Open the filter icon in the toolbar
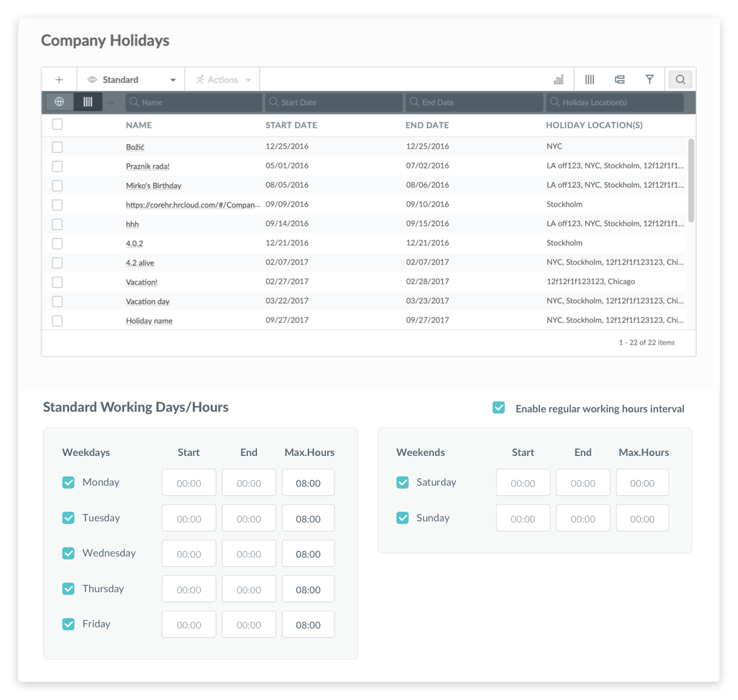Viewport: 738px width, 700px height. click(650, 79)
